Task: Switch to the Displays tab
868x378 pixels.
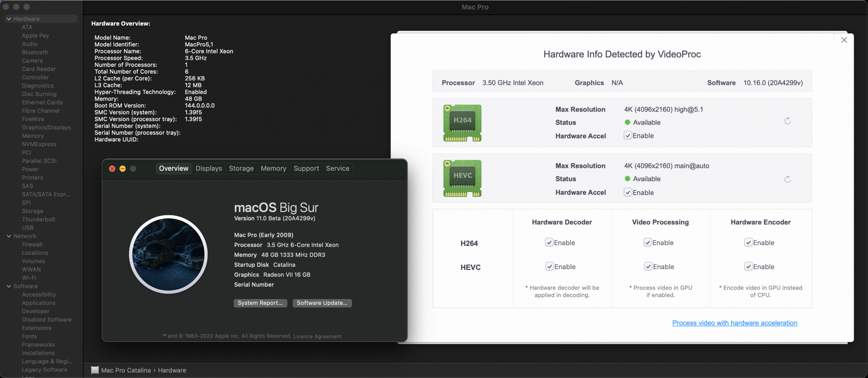Action: click(x=209, y=168)
